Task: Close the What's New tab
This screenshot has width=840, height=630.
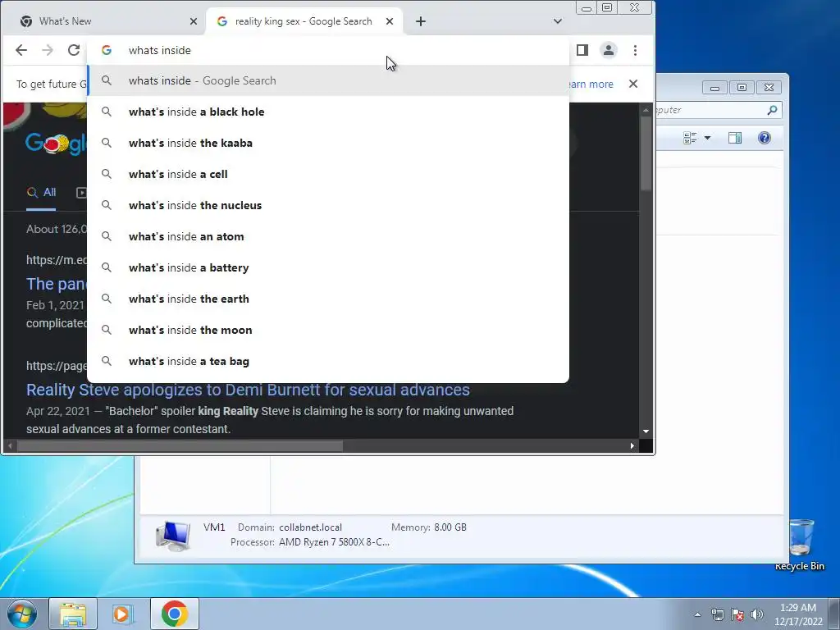Action: (x=194, y=21)
